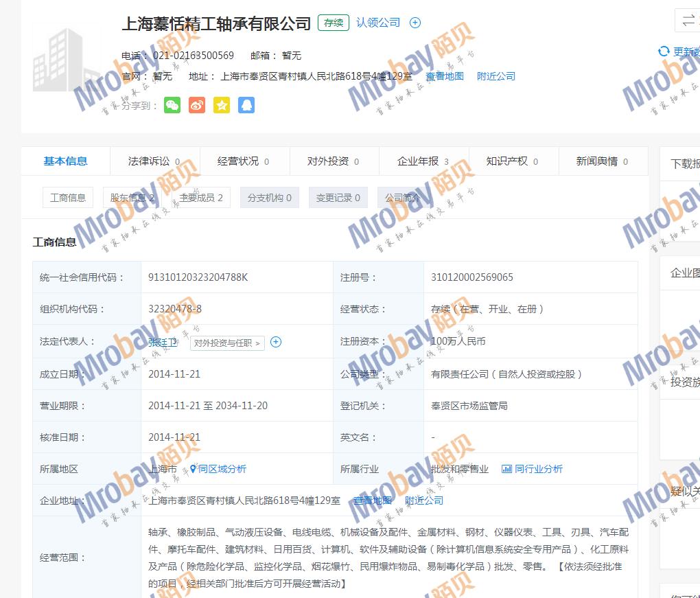Click the swap arrows icon at top right
700x598 pixels.
(688, 21)
